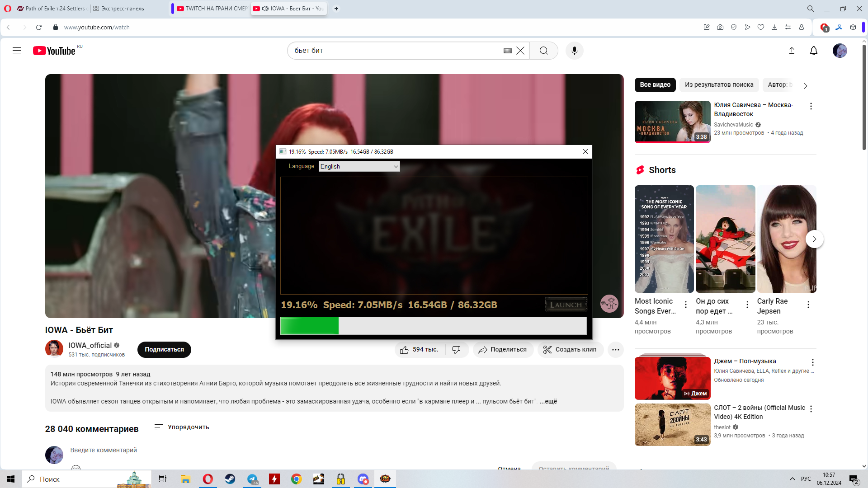
Task: Select the Из результатов поиска chip
Action: pyautogui.click(x=719, y=84)
